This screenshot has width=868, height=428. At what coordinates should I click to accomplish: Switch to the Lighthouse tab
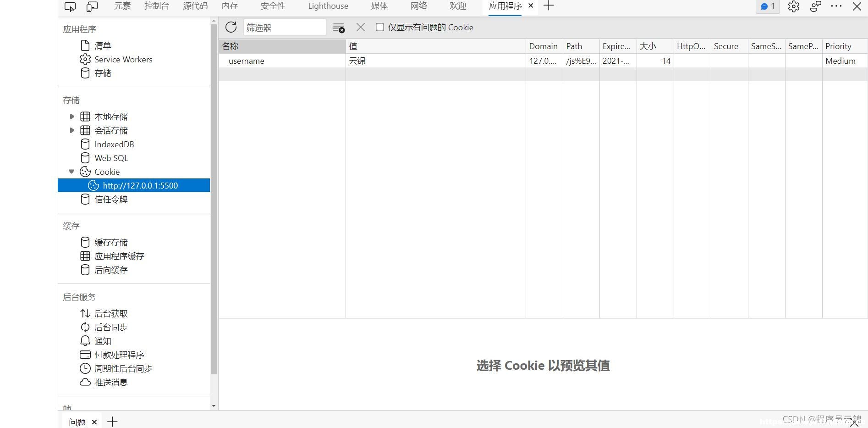[328, 6]
